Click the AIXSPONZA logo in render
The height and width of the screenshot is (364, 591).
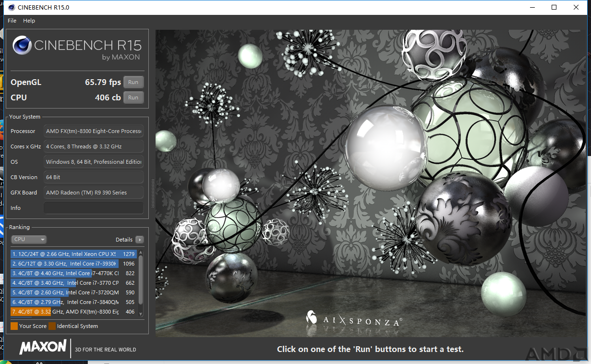click(354, 319)
